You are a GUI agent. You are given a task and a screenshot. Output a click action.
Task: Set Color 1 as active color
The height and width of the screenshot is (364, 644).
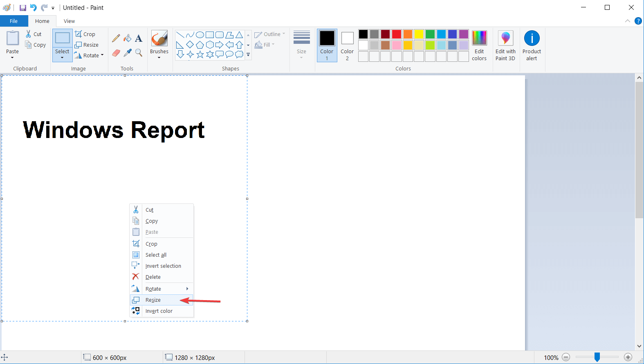(x=327, y=45)
